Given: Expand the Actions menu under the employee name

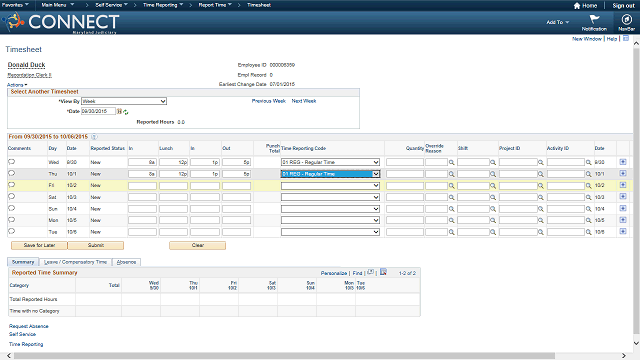Looking at the screenshot, I should pyautogui.click(x=17, y=85).
